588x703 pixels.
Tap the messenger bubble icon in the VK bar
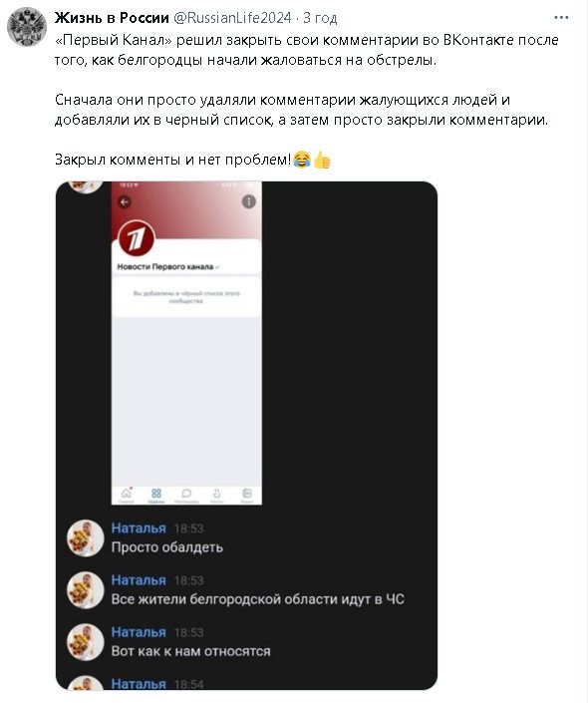186,495
